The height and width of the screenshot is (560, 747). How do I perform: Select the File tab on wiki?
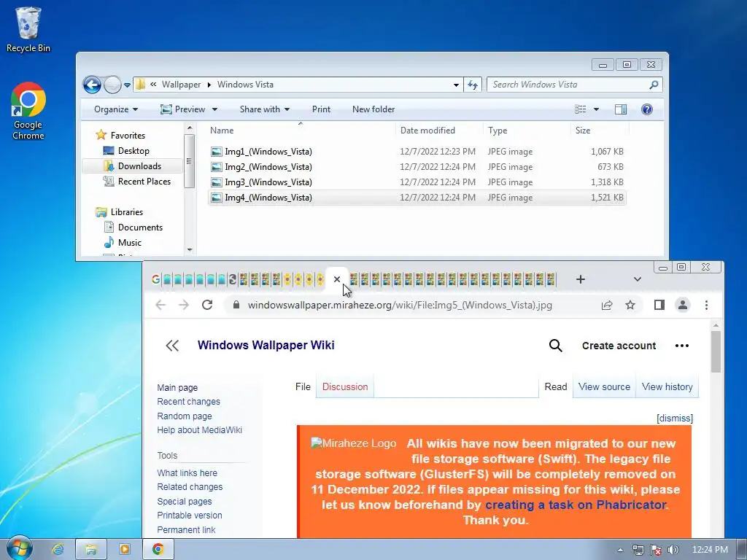click(x=303, y=386)
